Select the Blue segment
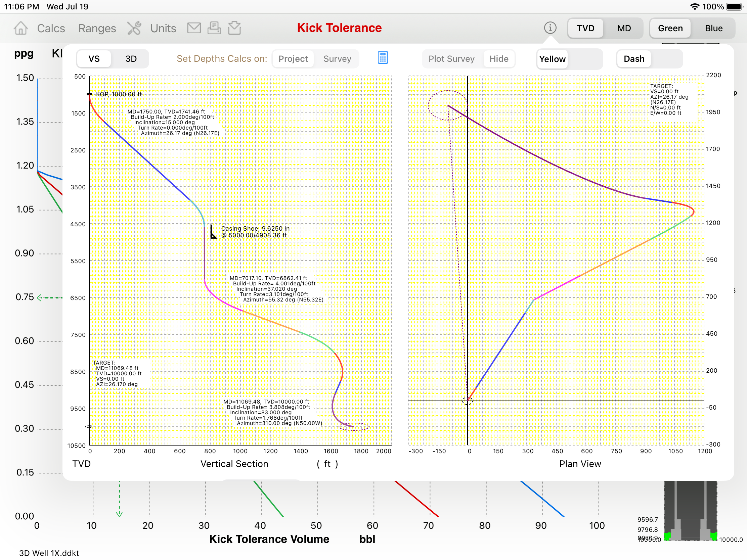This screenshot has width=747, height=560. [x=713, y=28]
